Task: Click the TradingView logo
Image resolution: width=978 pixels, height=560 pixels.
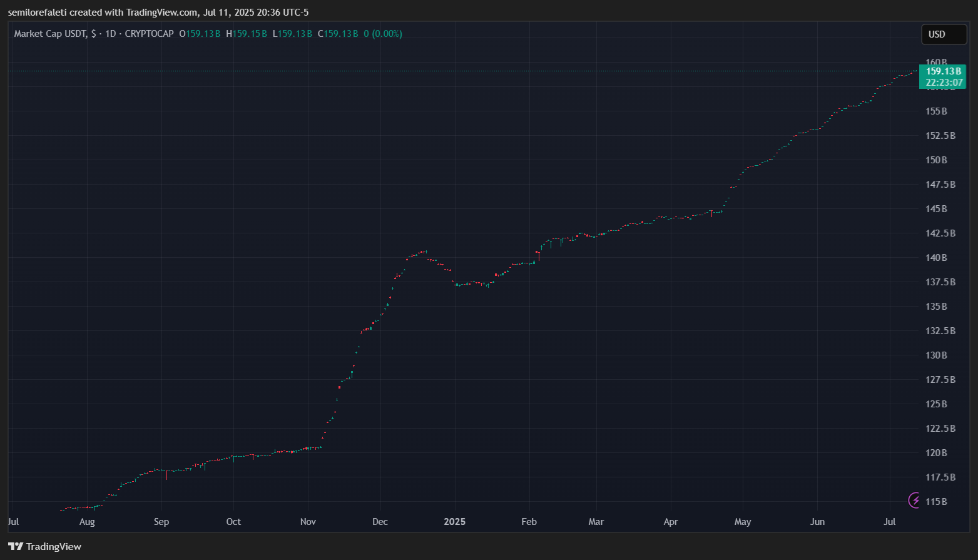Action: [44, 547]
